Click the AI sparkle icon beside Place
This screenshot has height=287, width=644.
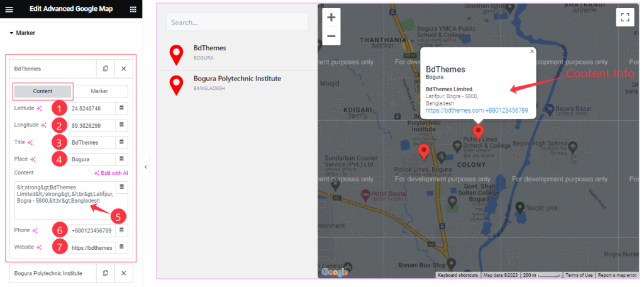point(33,159)
